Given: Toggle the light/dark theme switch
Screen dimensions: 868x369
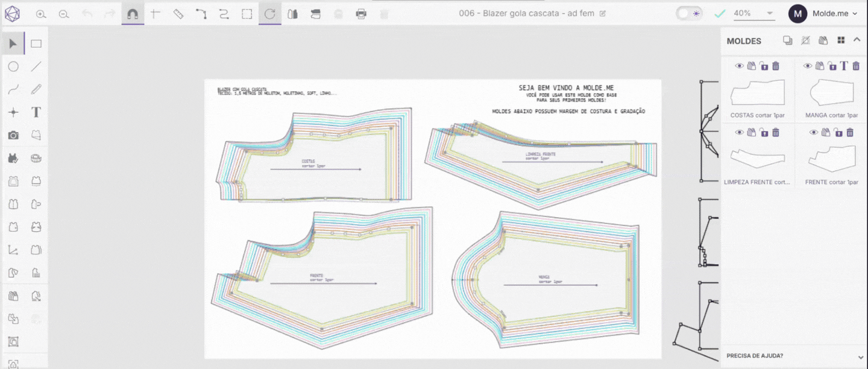Looking at the screenshot, I should (689, 13).
